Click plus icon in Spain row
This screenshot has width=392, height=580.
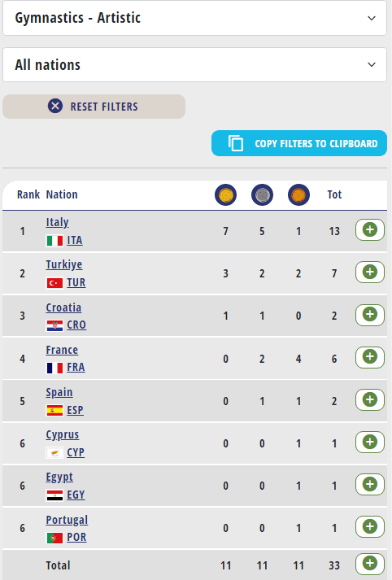(370, 399)
